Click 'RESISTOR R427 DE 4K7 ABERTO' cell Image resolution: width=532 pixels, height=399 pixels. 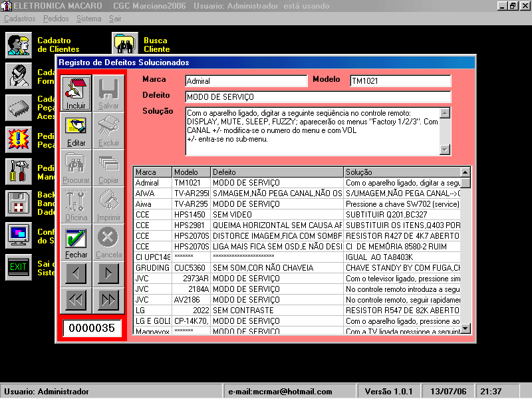click(402, 236)
